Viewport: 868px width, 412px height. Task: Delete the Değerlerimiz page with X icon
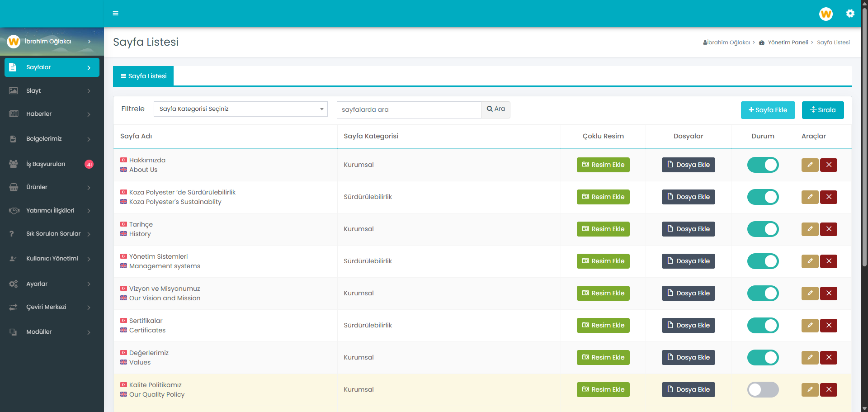pos(829,358)
